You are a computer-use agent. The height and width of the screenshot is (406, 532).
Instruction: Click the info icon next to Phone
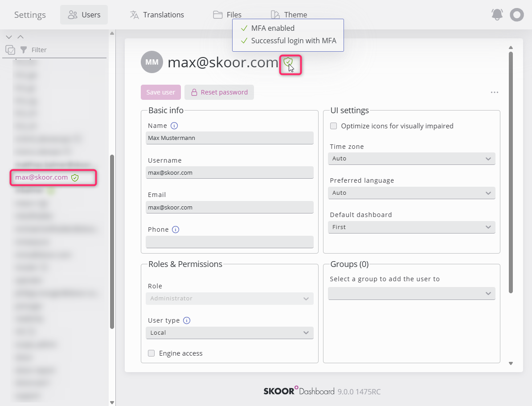(176, 230)
